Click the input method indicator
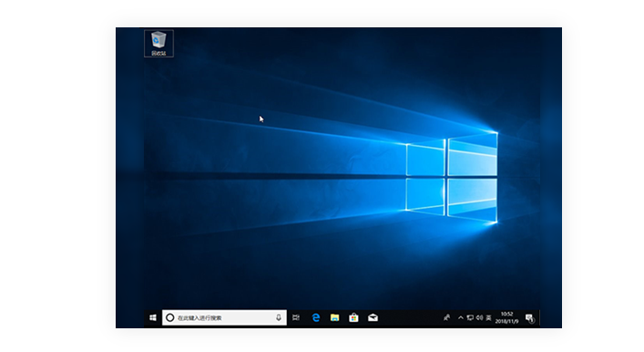 [489, 318]
